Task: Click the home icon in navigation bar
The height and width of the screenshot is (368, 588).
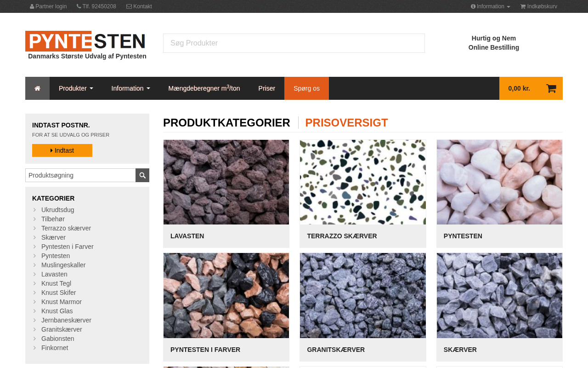Action: pyautogui.click(x=37, y=88)
